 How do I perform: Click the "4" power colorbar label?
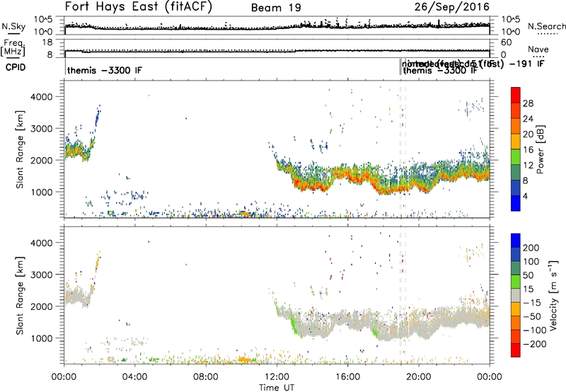(x=525, y=196)
